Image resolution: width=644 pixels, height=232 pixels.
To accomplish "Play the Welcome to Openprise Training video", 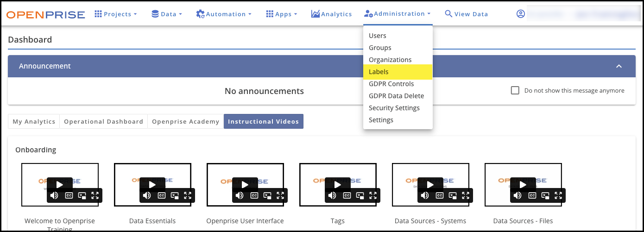I will point(60,184).
